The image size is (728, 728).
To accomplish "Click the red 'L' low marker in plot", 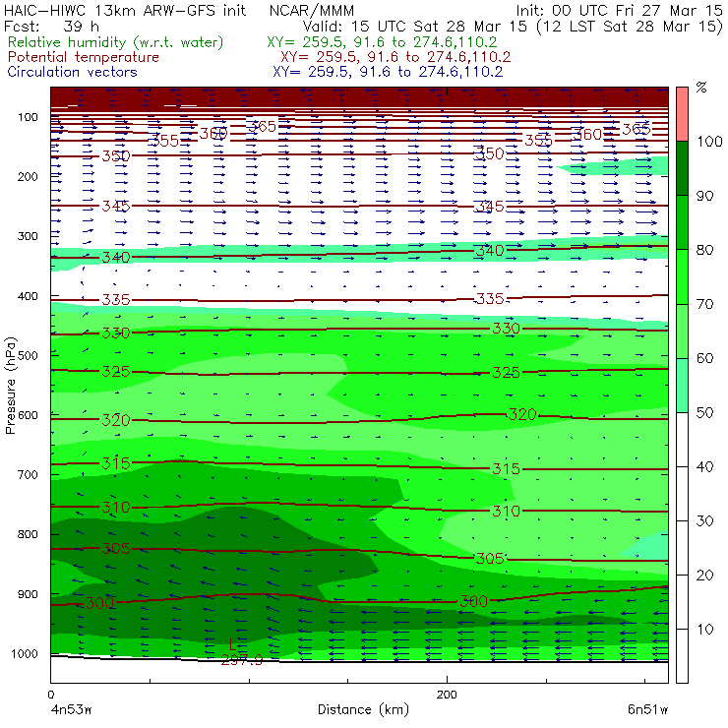I will 233,644.
